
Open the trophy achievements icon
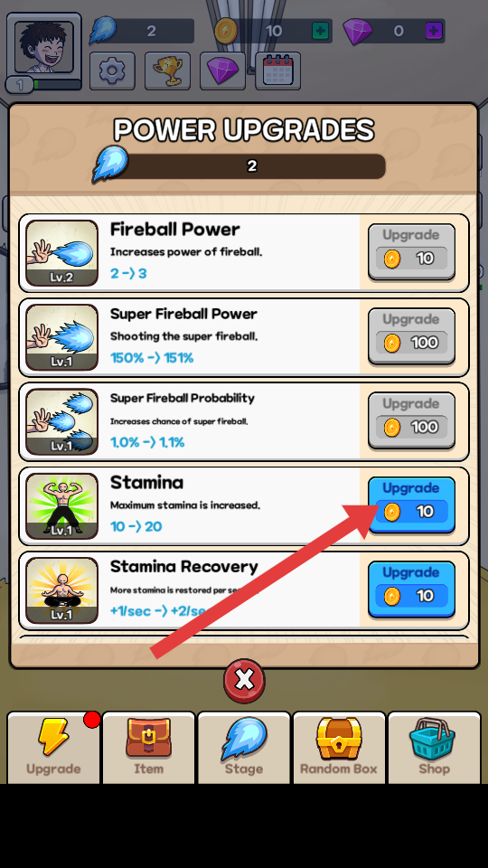point(168,71)
